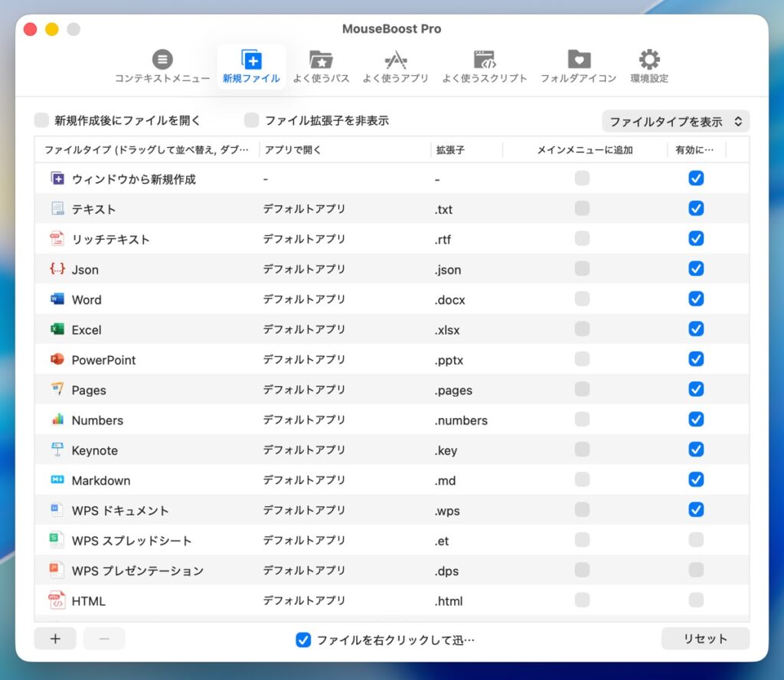The height and width of the screenshot is (680, 784).
Task: Open 環境設定 gear icon
Action: click(x=649, y=67)
